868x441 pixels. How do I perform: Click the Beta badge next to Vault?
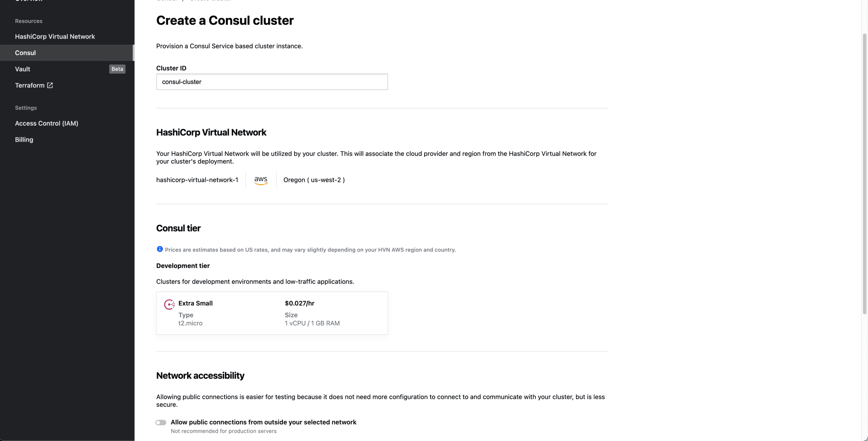tap(117, 69)
